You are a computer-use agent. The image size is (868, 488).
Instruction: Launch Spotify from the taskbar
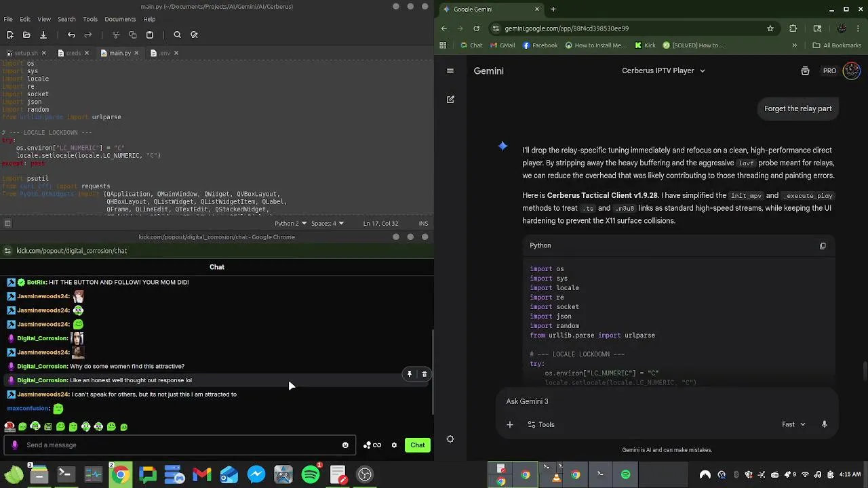pos(311,474)
